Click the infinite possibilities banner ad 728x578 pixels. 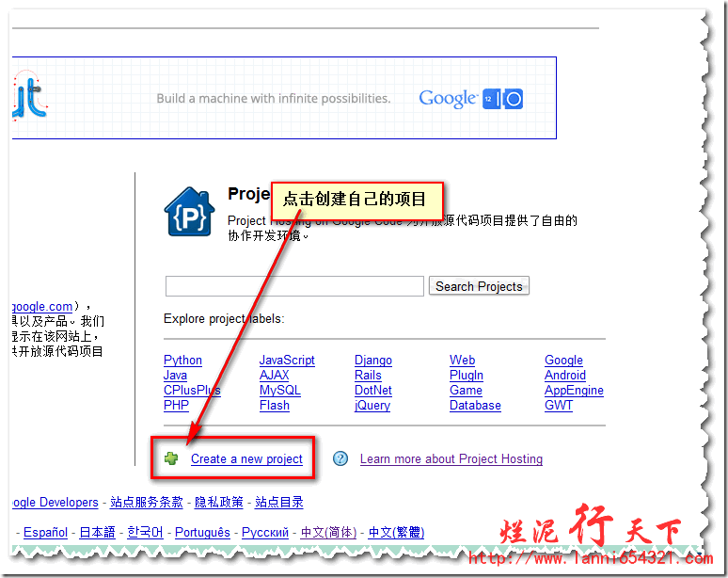pos(273,99)
